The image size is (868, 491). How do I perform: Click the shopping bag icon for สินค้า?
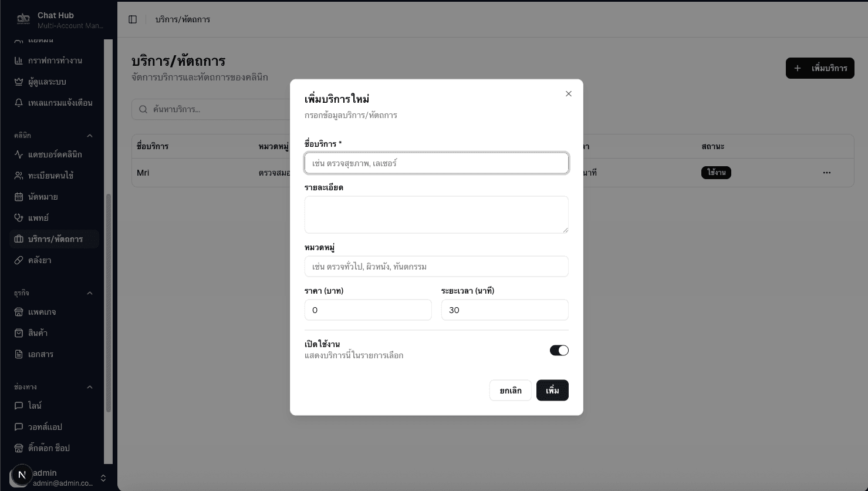coord(19,333)
